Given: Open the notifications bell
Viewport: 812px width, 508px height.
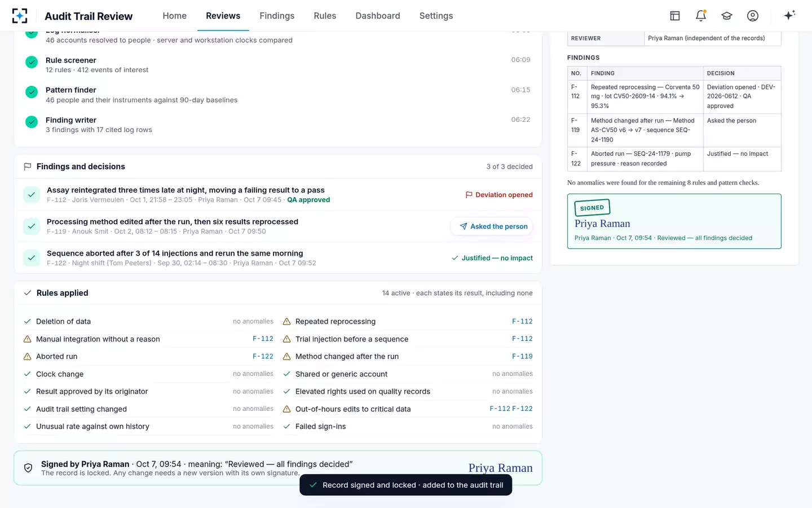Looking at the screenshot, I should click(701, 16).
